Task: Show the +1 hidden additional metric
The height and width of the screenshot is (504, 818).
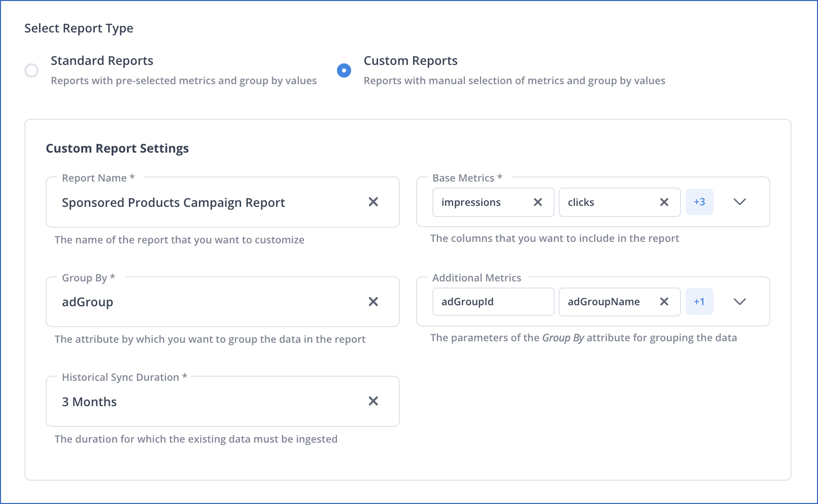Action: tap(699, 302)
